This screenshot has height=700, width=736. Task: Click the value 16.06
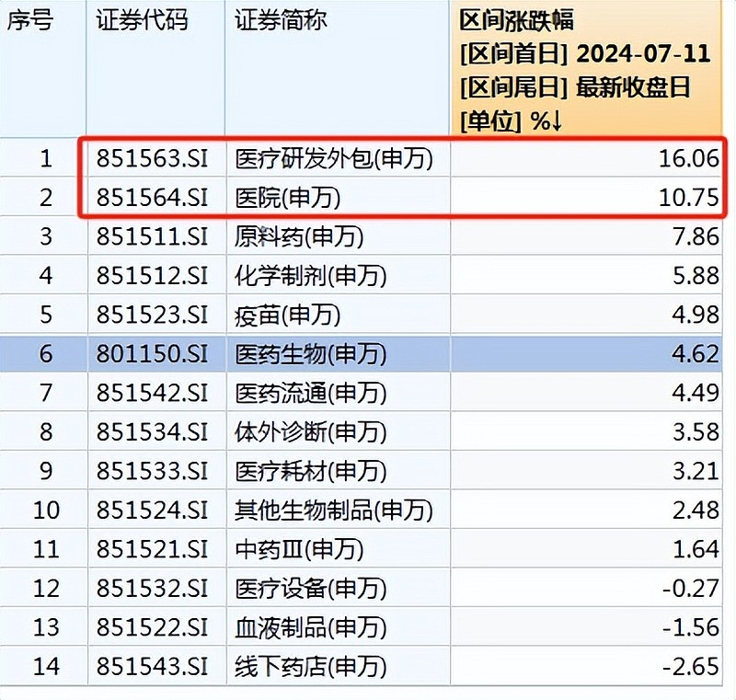[x=688, y=158]
